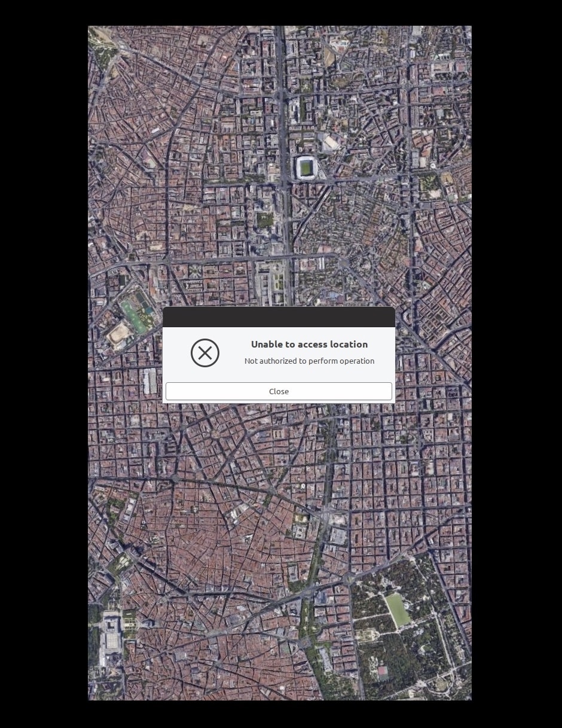The height and width of the screenshot is (728, 562).
Task: Click the white rectangular building northeast of the stadium
Action: 331,142
